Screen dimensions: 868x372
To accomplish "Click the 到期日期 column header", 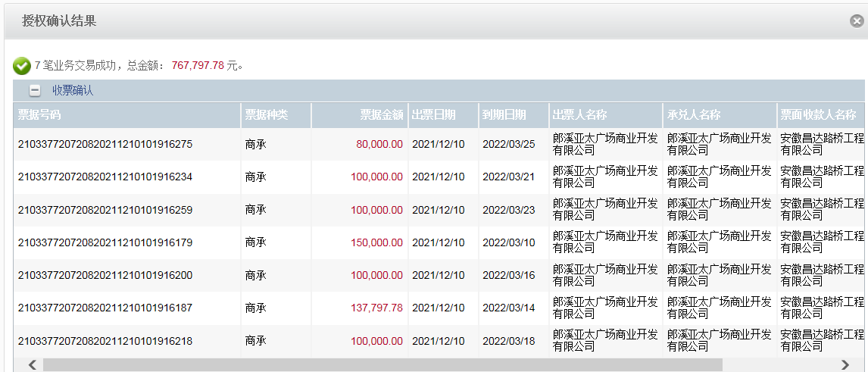I will [x=504, y=115].
